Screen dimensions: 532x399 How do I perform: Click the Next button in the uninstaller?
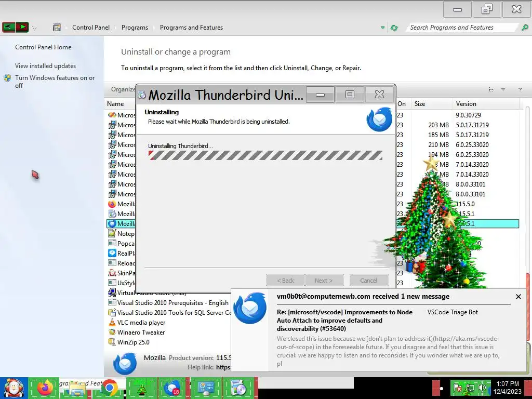(324, 281)
